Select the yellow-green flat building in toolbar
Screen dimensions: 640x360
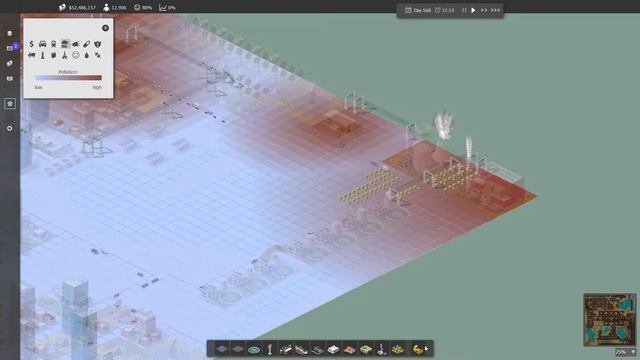[366, 349]
